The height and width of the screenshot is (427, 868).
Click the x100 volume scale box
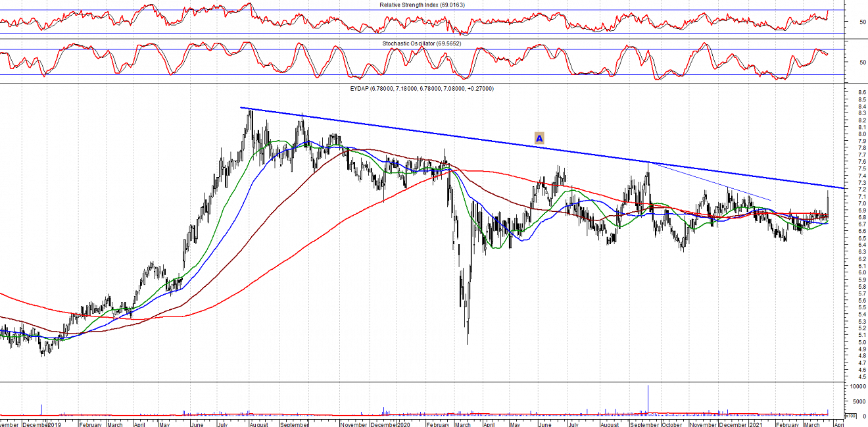pos(850,416)
